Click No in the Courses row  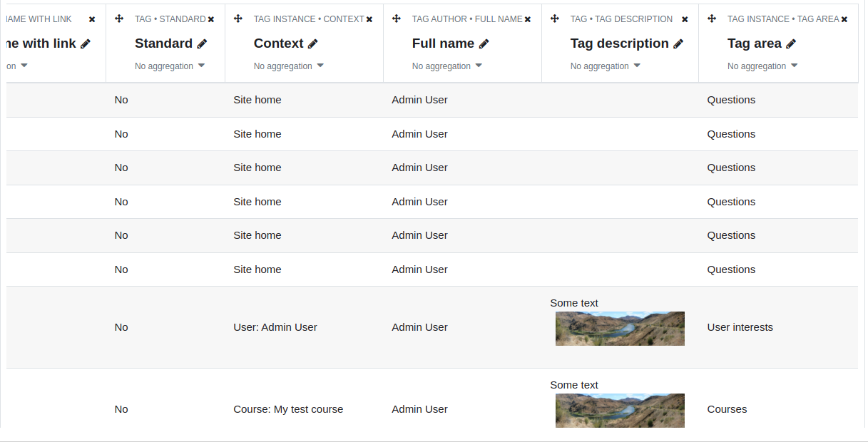click(x=121, y=409)
